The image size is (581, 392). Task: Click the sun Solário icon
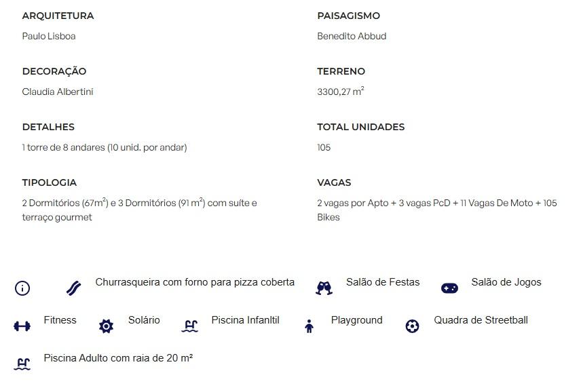pyautogui.click(x=107, y=326)
